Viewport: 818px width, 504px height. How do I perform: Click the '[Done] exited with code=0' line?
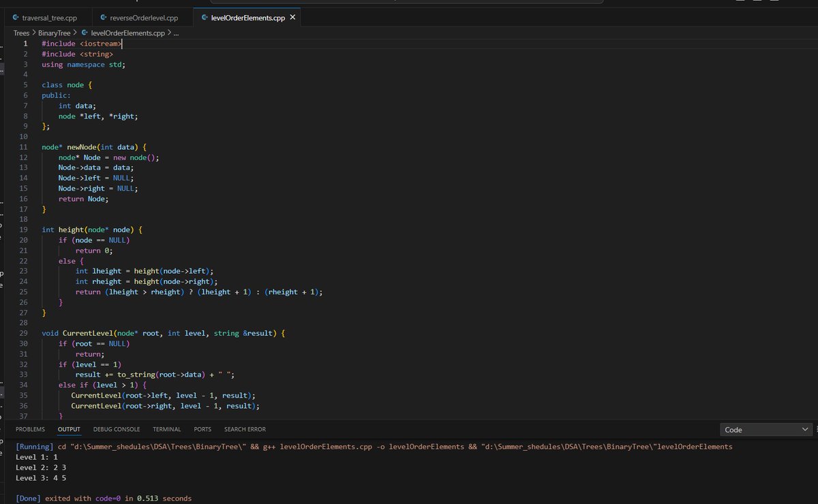(104, 499)
